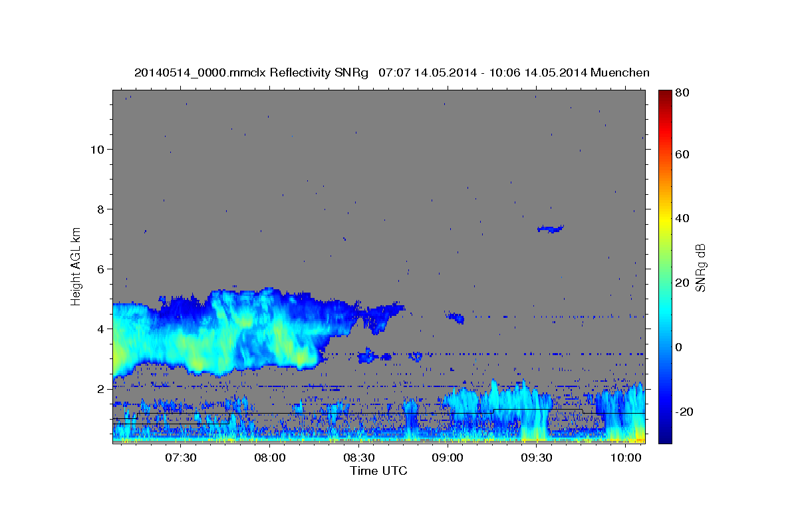The height and width of the screenshot is (532, 798).
Task: Click the colorbar value -20
Action: tap(684, 412)
